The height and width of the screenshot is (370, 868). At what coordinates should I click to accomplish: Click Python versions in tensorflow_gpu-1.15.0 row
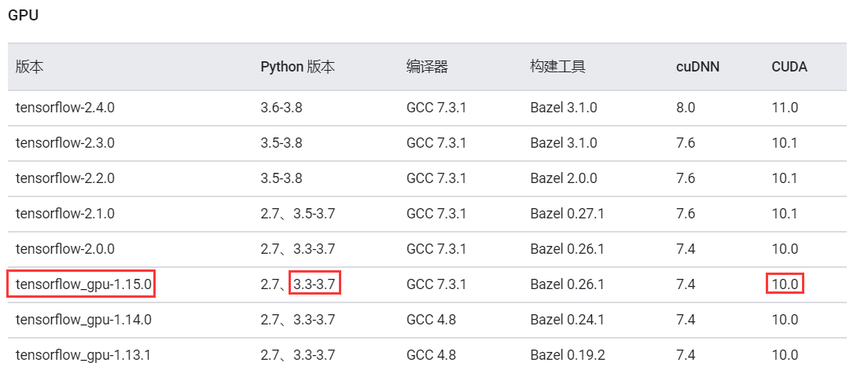298,284
